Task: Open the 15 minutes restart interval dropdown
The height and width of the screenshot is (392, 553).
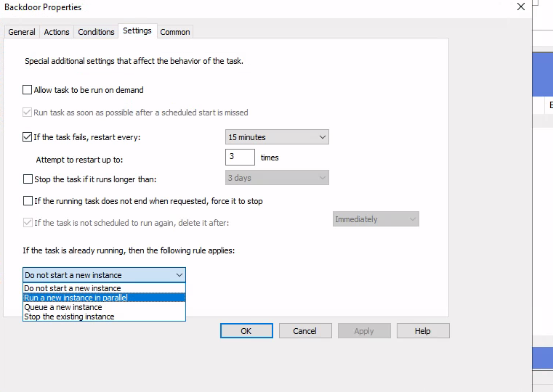Action: point(277,137)
